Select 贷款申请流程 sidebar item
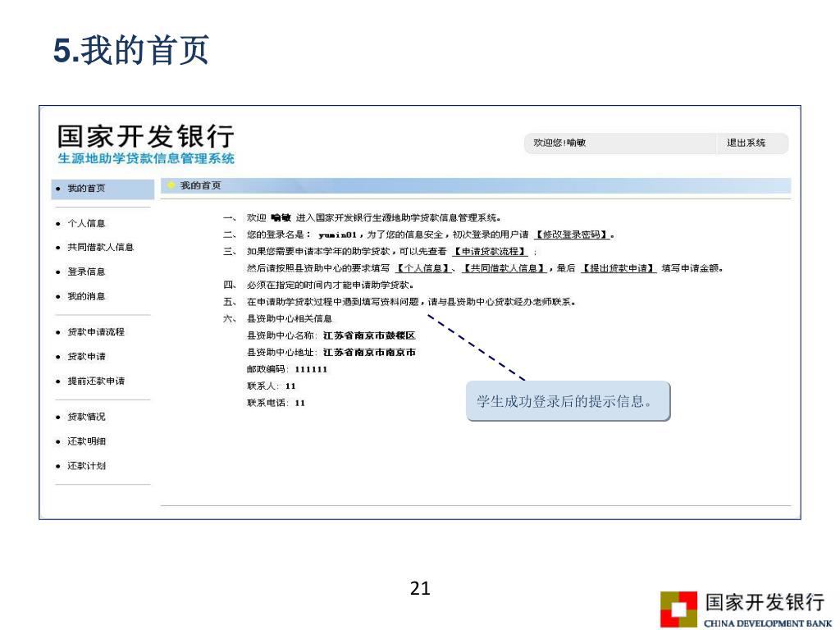 [x=96, y=332]
